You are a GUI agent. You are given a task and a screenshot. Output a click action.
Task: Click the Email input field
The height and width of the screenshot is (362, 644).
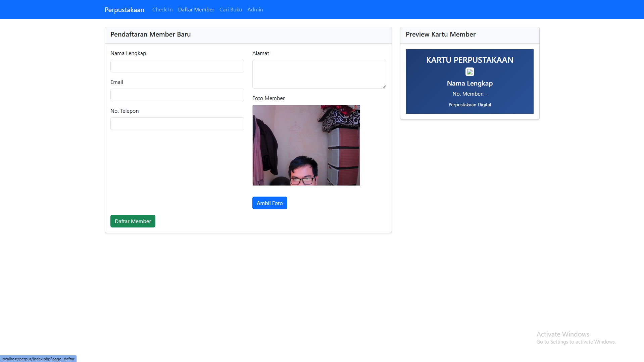pos(177,95)
